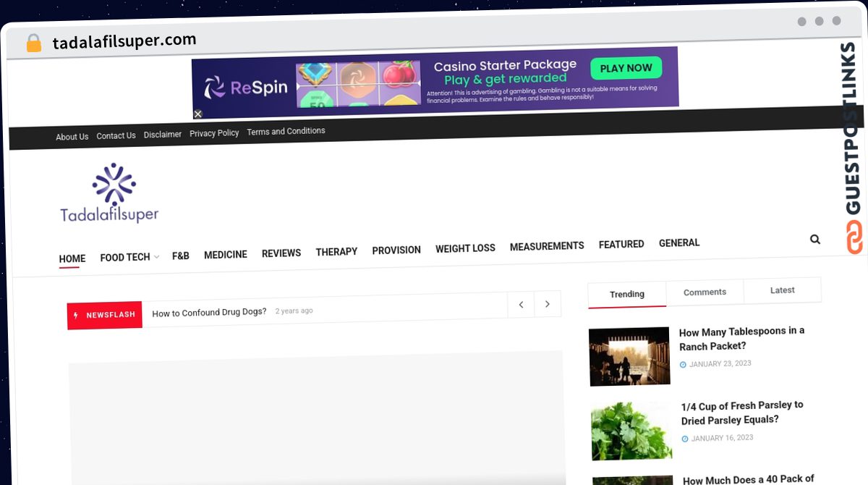Open the Weight Loss menu item

465,248
